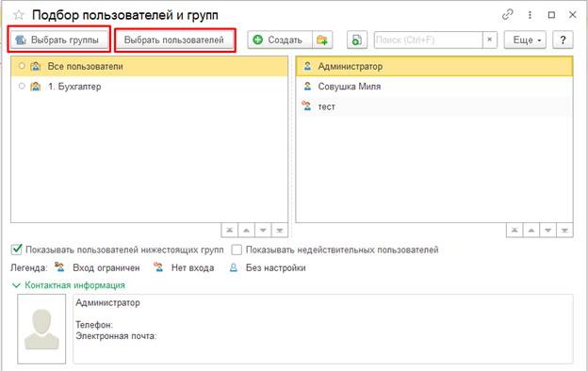Move up in groups list
Viewport: 588px width, 371px height.
tap(246, 230)
